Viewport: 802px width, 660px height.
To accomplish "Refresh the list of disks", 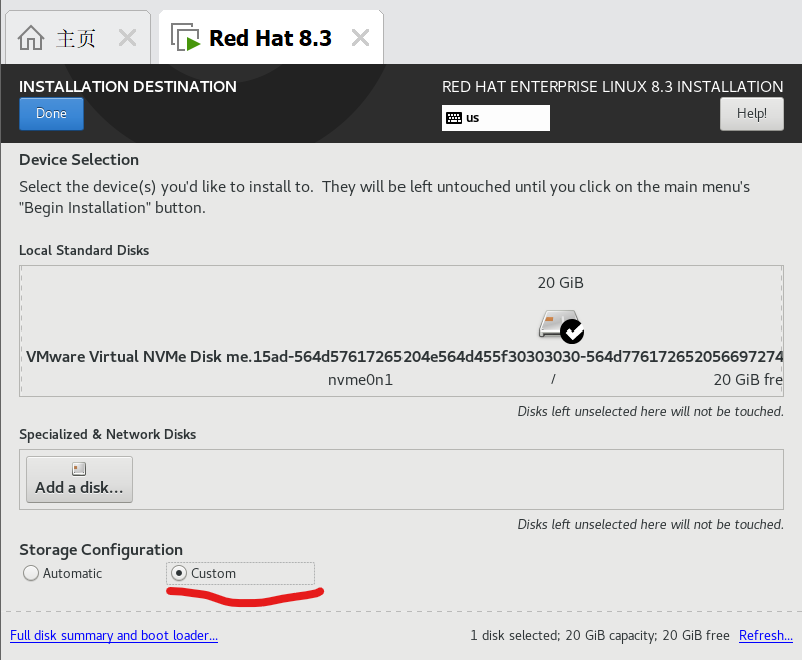I will click(x=765, y=636).
